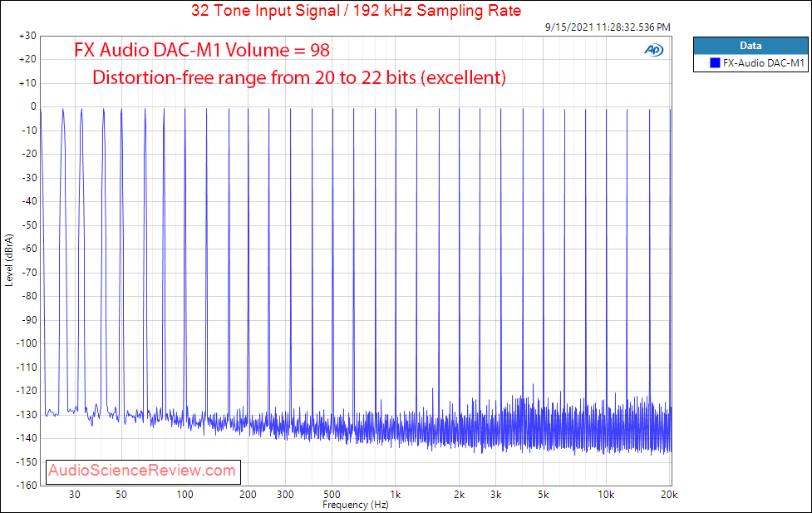This screenshot has width=812, height=513.
Task: Click the -160 value on the level axis
Action: 27,486
